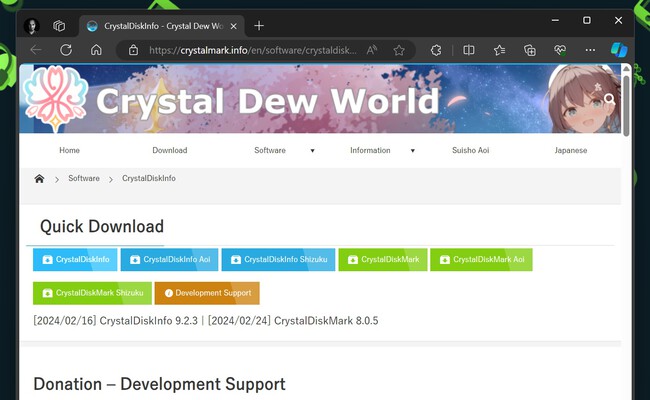Image resolution: width=650 pixels, height=400 pixels.
Task: Click the Crystal Dew World banner title
Action: 267,101
